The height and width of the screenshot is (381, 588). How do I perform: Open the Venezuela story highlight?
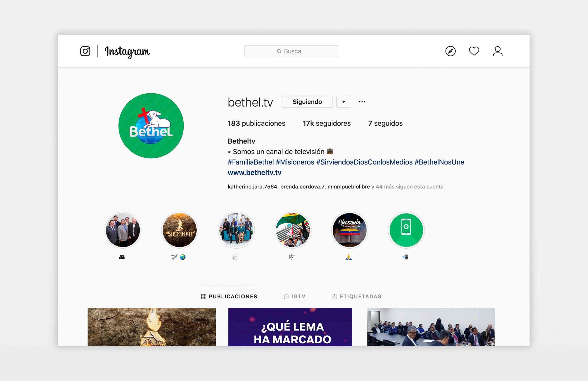pos(349,230)
